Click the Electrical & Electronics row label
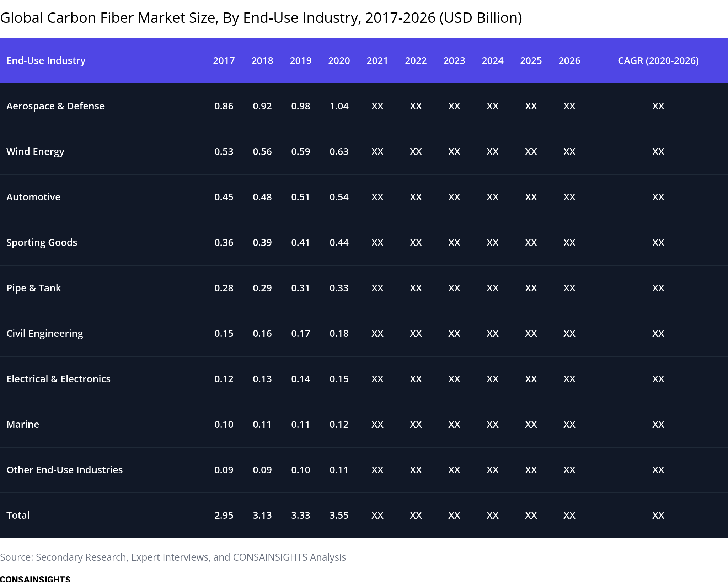 [58, 379]
